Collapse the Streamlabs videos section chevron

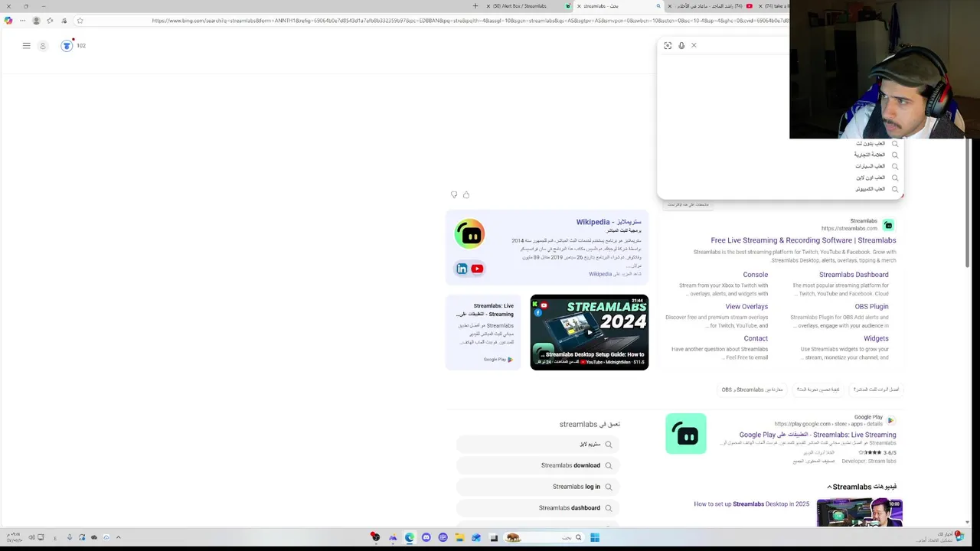tap(829, 487)
